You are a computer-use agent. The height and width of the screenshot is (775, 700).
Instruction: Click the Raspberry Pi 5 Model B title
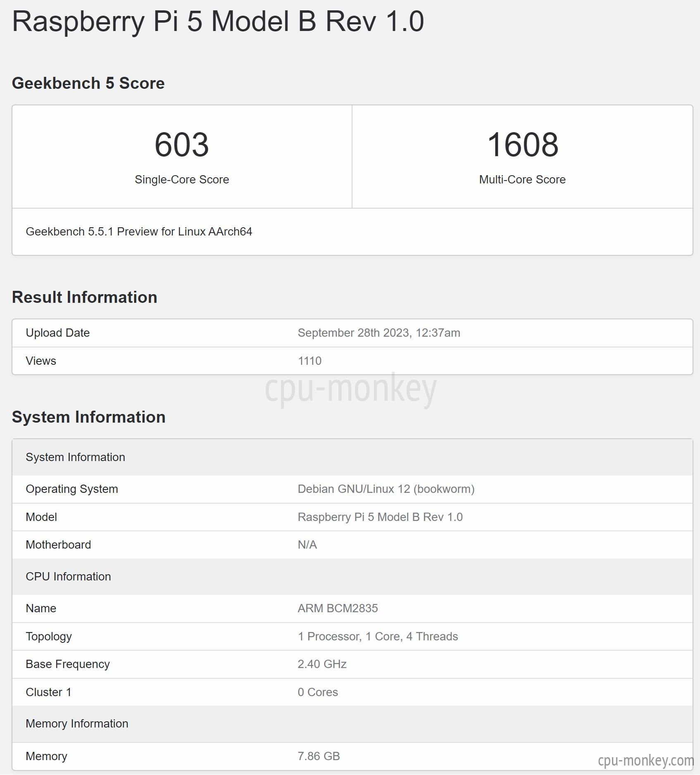[x=218, y=22]
